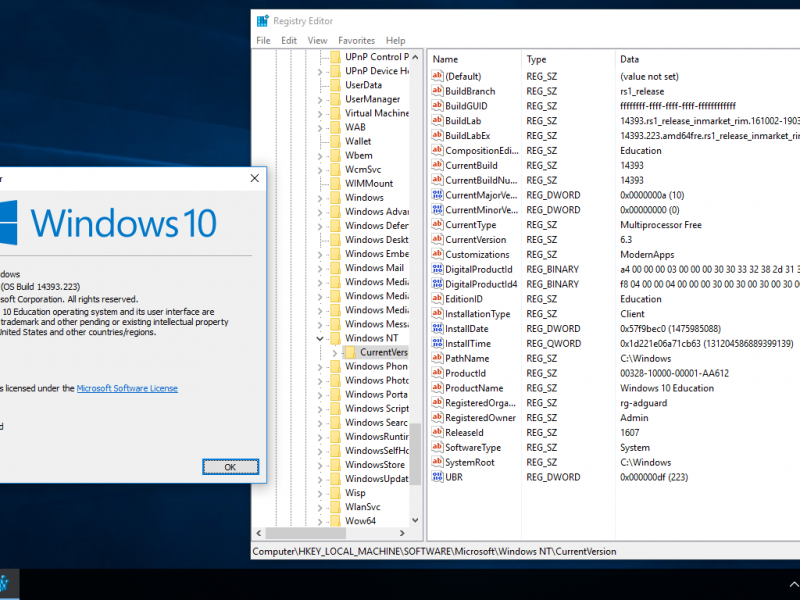Click the WindowsStore folder icon
The image size is (800, 600).
point(335,465)
